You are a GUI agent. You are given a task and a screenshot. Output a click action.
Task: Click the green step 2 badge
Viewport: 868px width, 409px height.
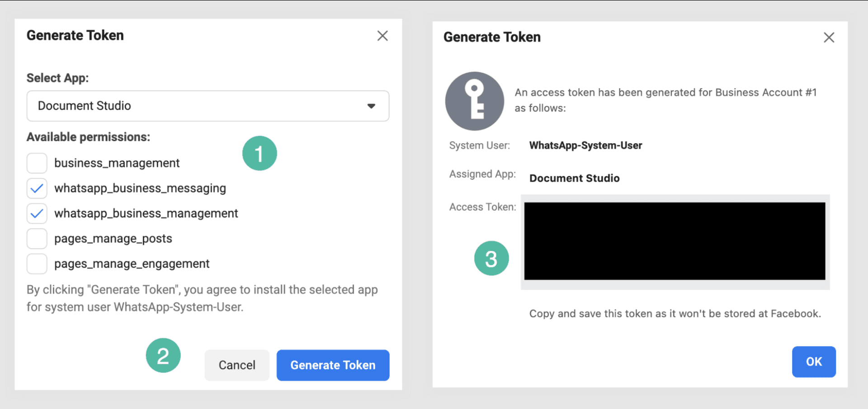coord(163,356)
